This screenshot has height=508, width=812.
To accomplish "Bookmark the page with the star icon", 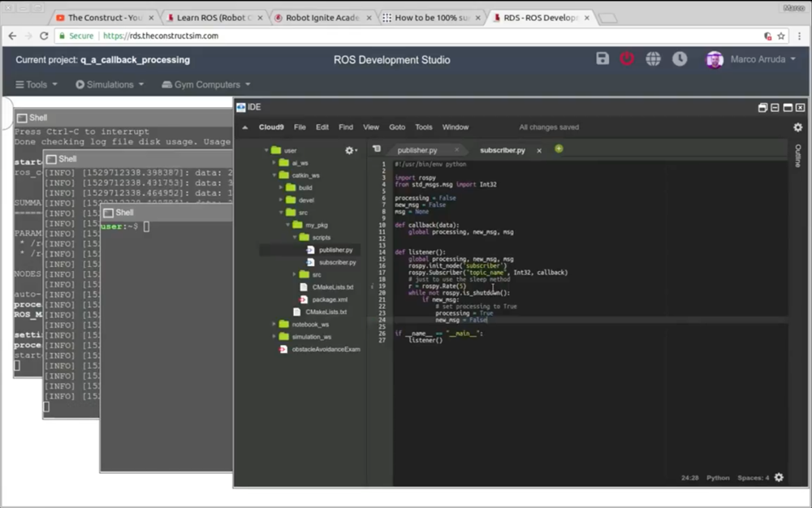I will tap(781, 36).
